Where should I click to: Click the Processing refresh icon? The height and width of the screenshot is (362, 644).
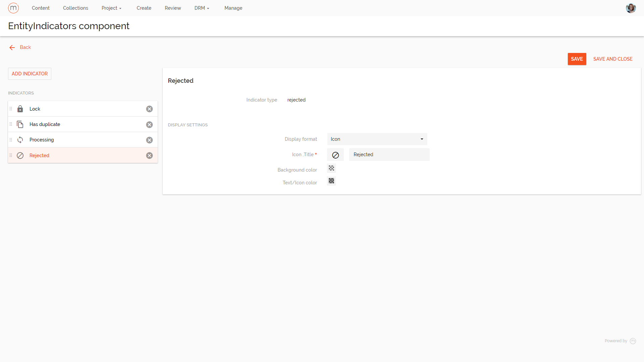pos(20,140)
